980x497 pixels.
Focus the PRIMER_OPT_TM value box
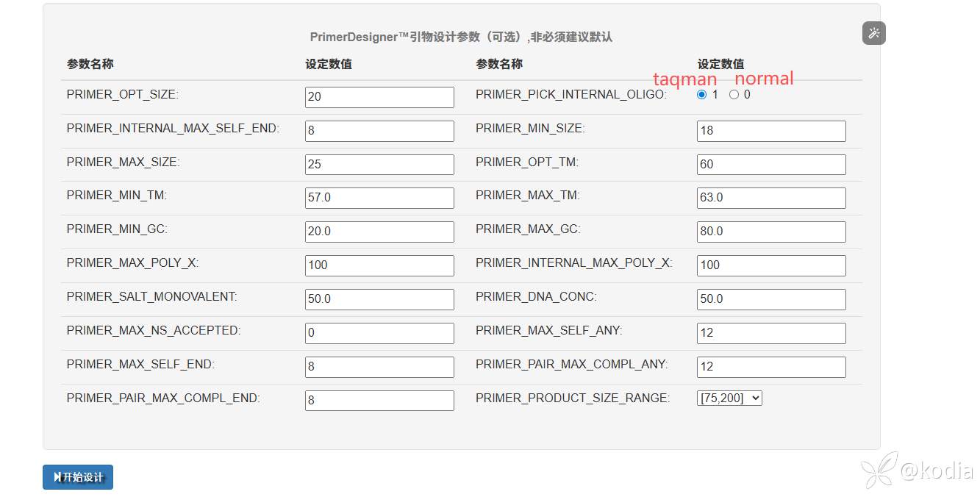tap(771, 165)
